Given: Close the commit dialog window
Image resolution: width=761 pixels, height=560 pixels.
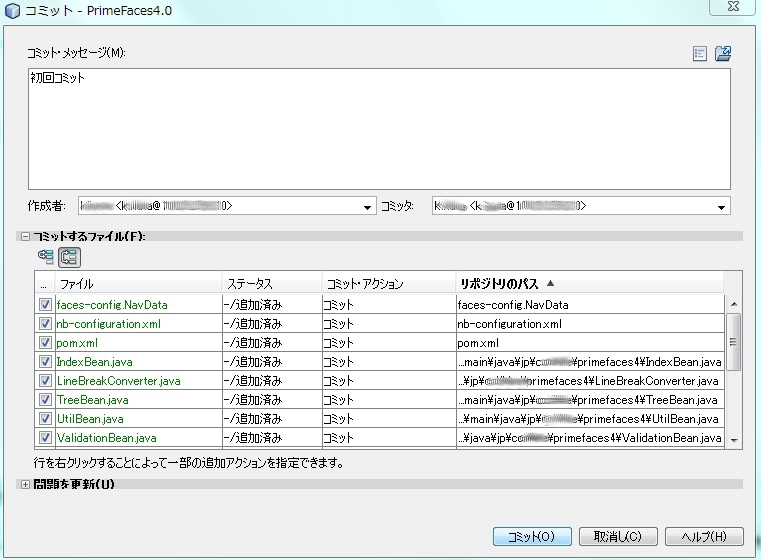Looking at the screenshot, I should pyautogui.click(x=733, y=7).
